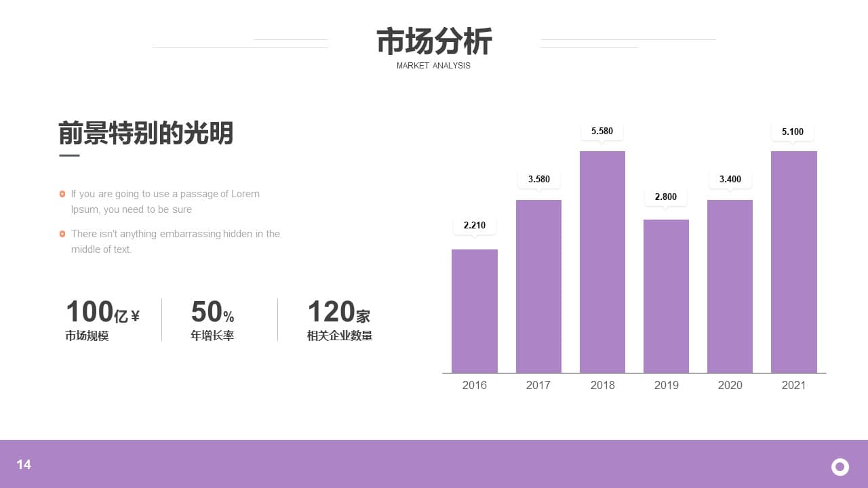Click the 2021 axis label
Screen dimensions: 868x488
pyautogui.click(x=794, y=385)
